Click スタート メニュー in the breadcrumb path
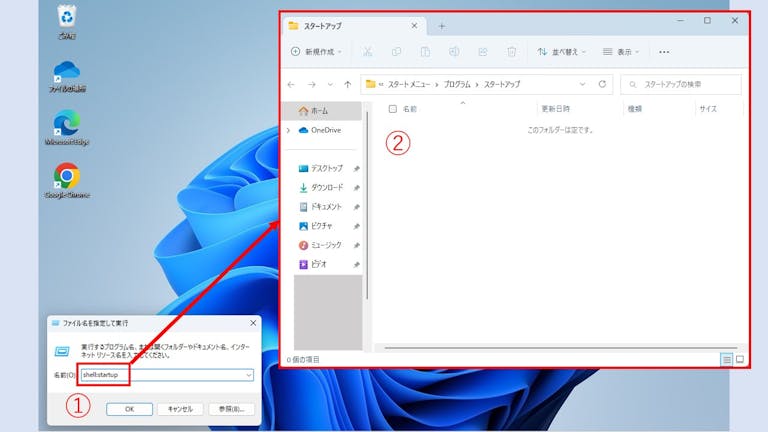768x432 pixels. [x=409, y=84]
